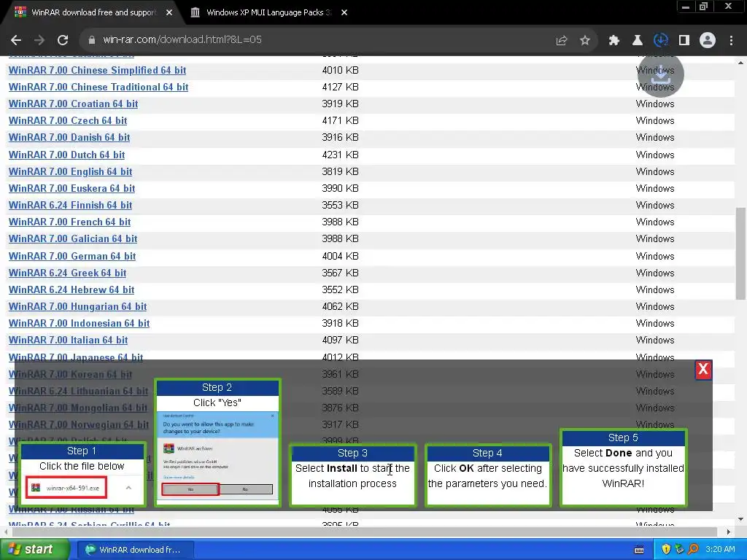Click the forward navigation arrow
This screenshot has height=560, width=747.
tap(39, 40)
